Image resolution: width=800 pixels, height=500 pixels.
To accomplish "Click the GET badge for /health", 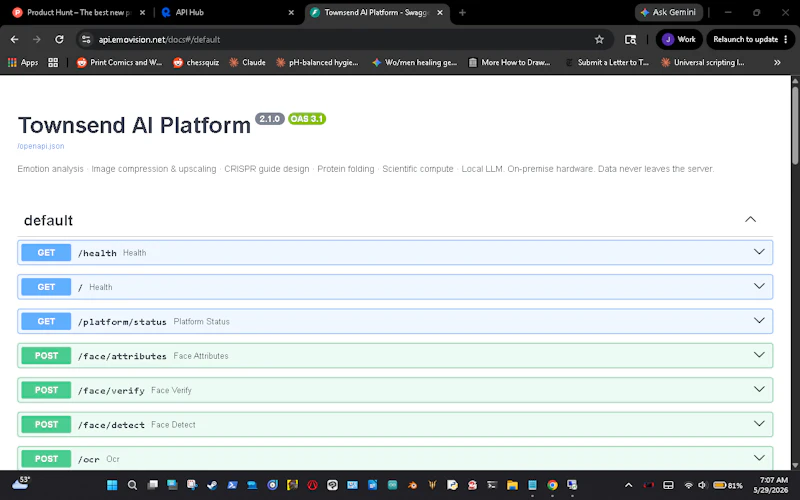I will pyautogui.click(x=46, y=253).
